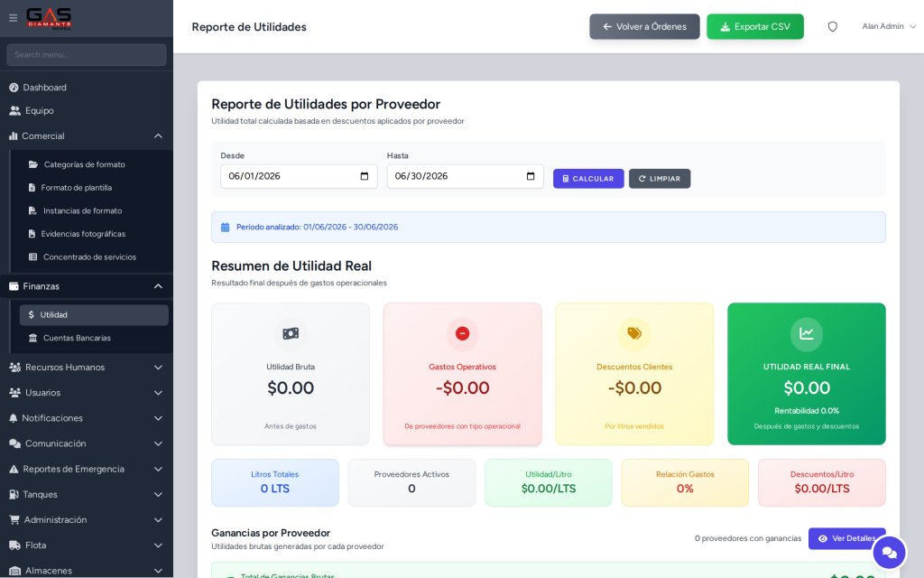Expand the Administración chevron
Screen dimensions: 924x578
pyautogui.click(x=158, y=519)
